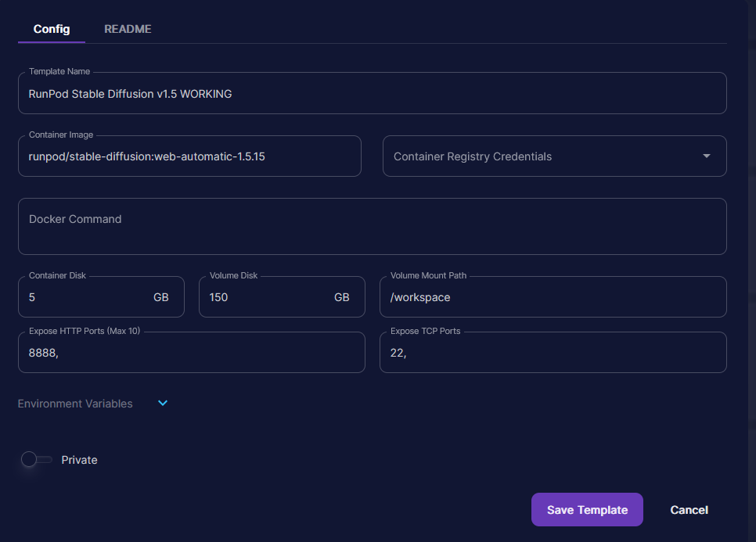Click the Template Name input field
Image resolution: width=756 pixels, height=542 pixels.
point(372,94)
